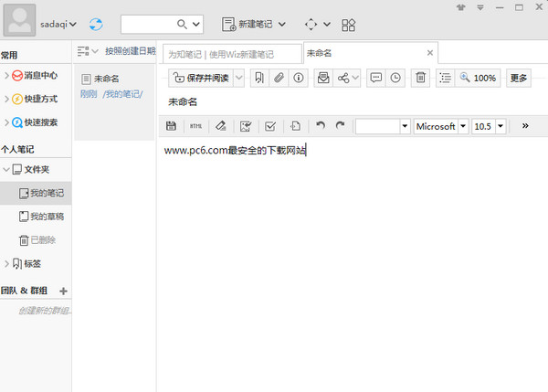Open note info icon
The height and width of the screenshot is (392, 548).
pos(298,79)
